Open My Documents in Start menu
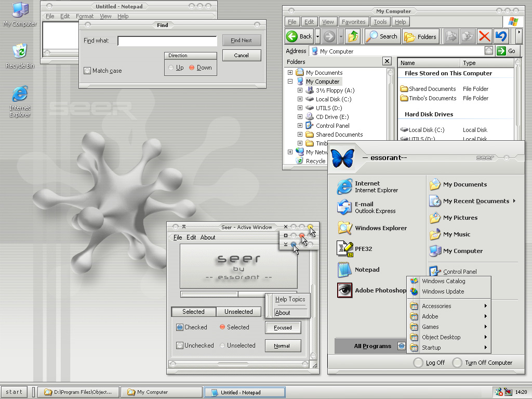 point(458,184)
